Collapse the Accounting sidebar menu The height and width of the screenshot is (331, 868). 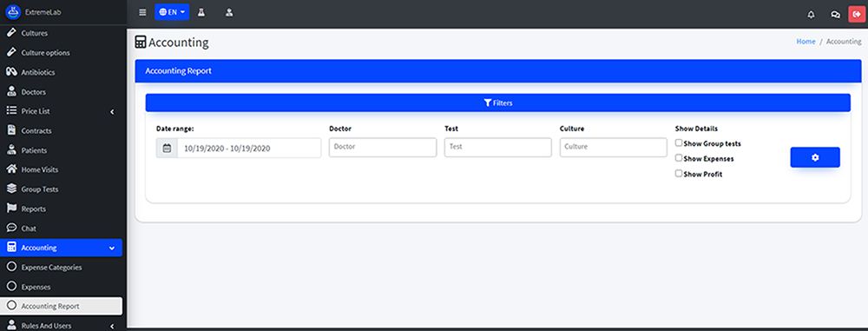[61, 248]
